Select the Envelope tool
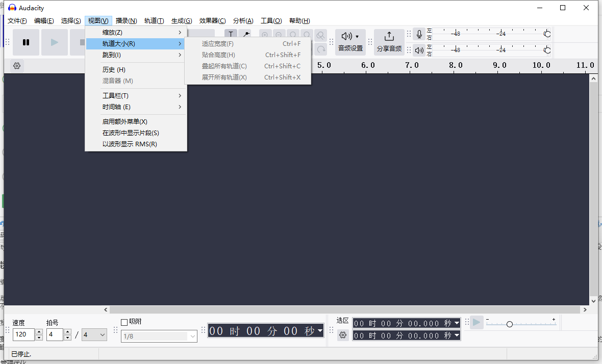The width and height of the screenshot is (602, 364). pyautogui.click(x=245, y=34)
